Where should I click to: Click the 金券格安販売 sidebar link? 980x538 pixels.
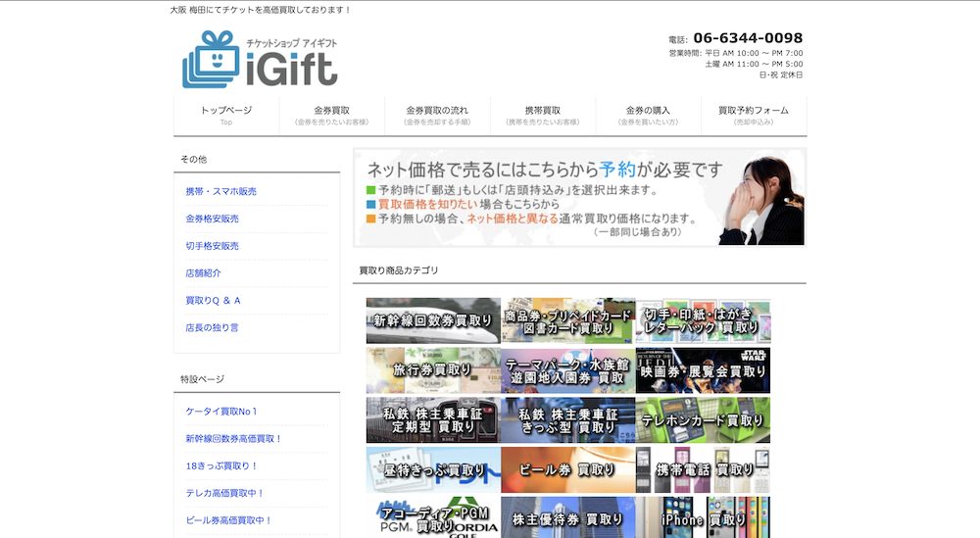(x=212, y=219)
